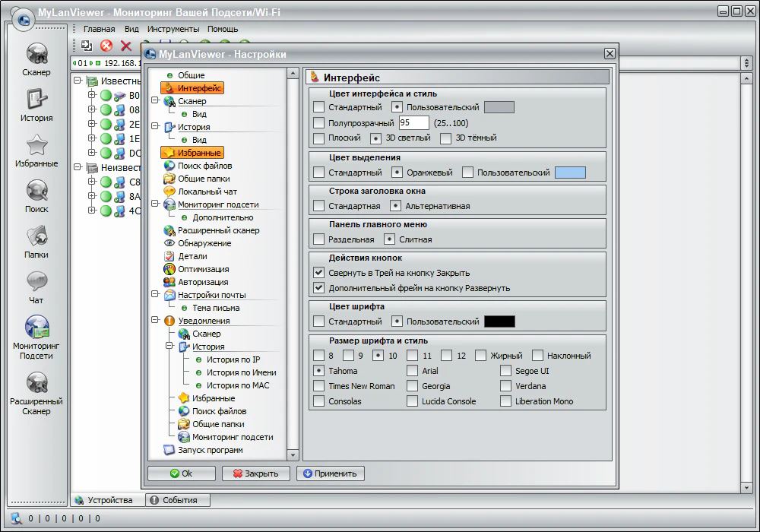Select the Arial font checkbox
The image size is (760, 532).
click(412, 371)
